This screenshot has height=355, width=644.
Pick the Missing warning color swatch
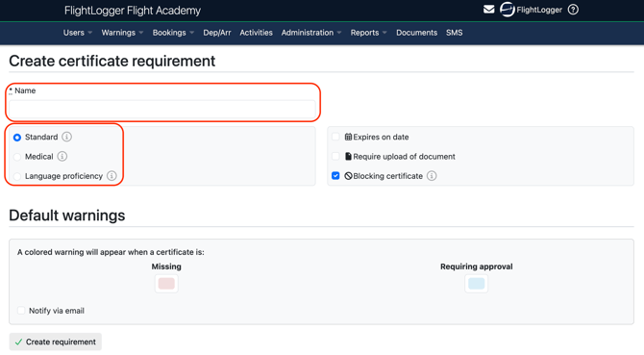coord(166,284)
